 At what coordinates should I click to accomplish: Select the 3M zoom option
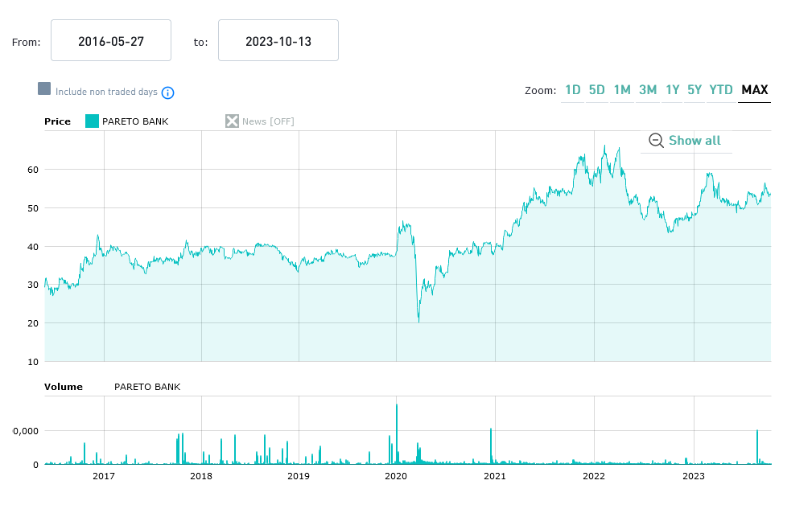[648, 90]
